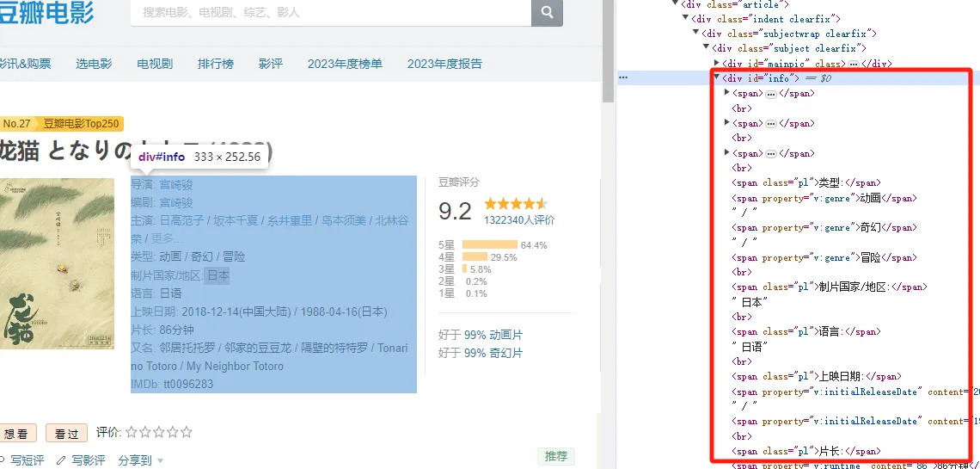
Task: Click the No.27 rank badge
Action: (17, 124)
